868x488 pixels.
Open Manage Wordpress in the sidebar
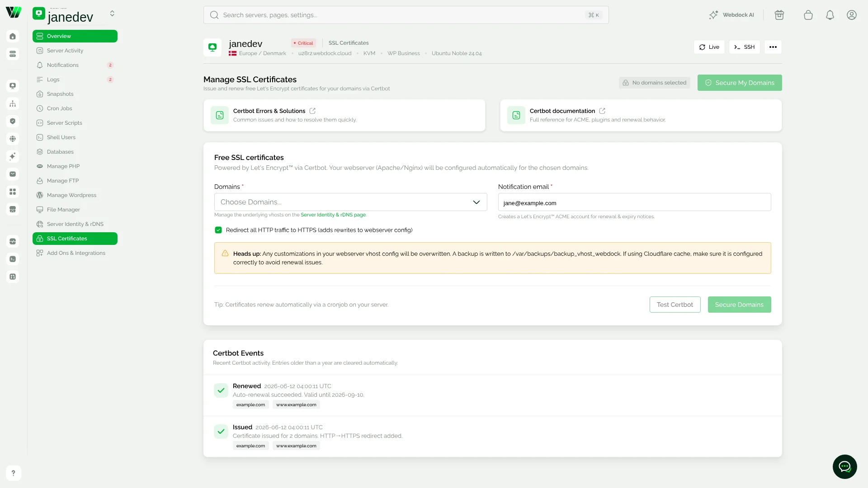(x=75, y=195)
